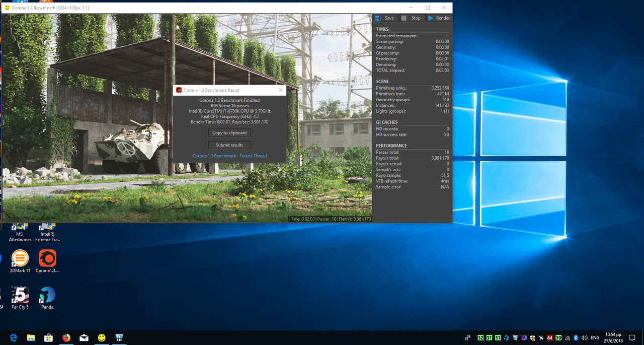Screen dimensions: 644x345
Task: Launch Firefox from the taskbar
Action: [66, 337]
